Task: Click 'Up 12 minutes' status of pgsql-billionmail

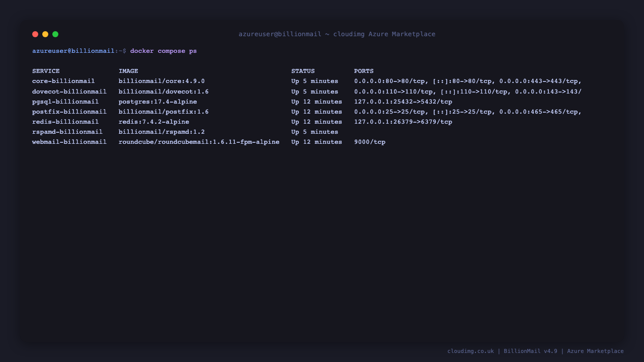Action: (317, 102)
